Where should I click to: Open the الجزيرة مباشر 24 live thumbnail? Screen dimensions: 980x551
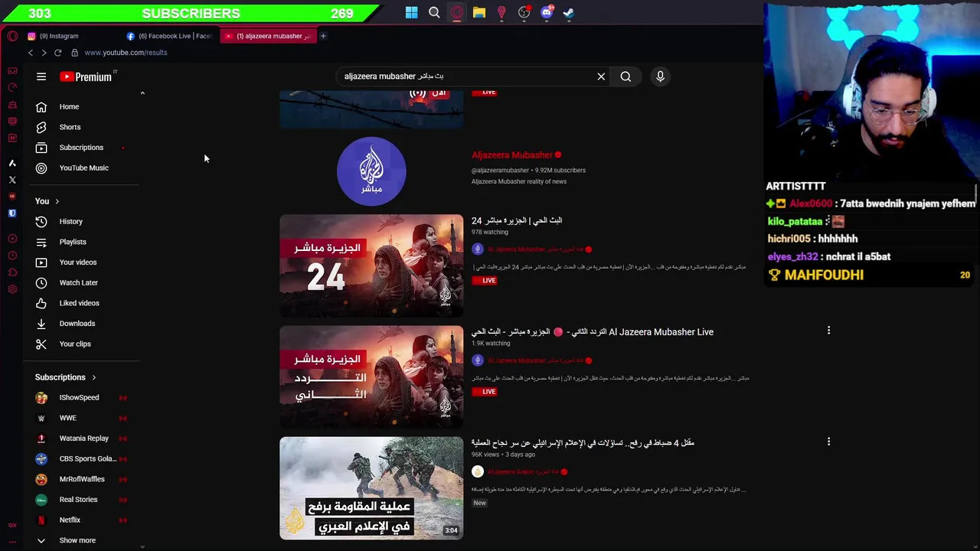click(x=371, y=266)
